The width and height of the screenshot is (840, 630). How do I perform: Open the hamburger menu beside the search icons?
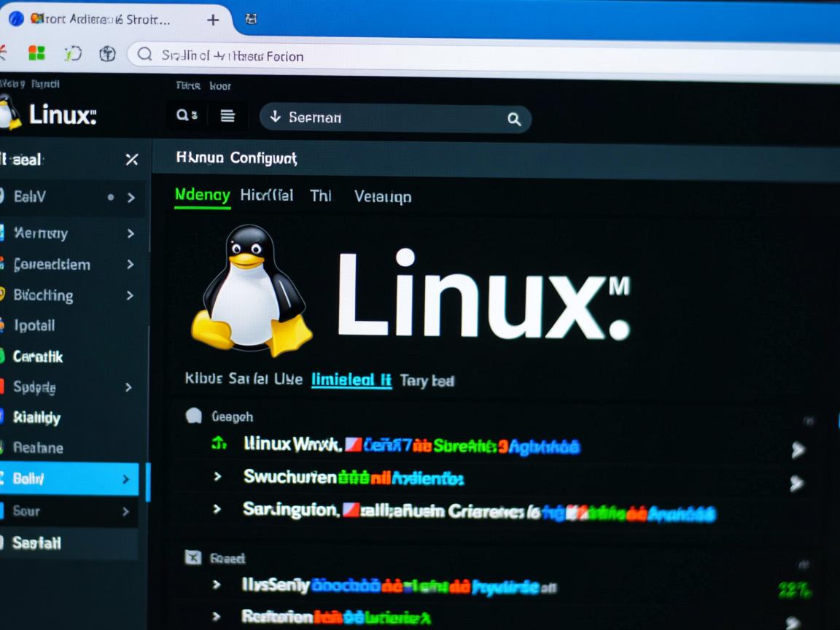coord(227,116)
